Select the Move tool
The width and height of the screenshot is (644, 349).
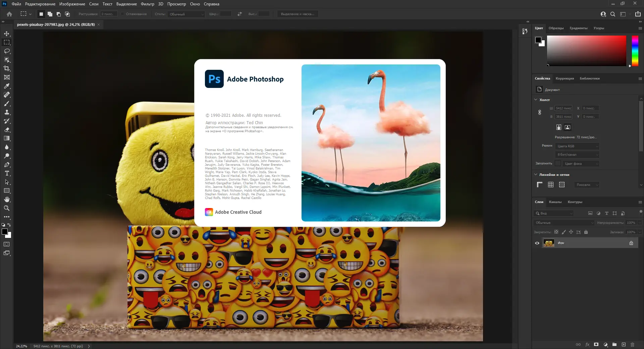[x=7, y=34]
